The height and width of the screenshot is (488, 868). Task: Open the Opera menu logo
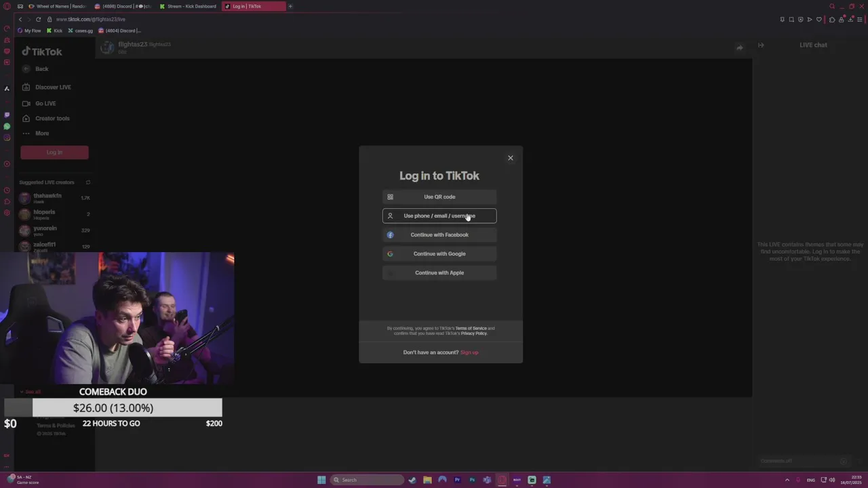6,6
